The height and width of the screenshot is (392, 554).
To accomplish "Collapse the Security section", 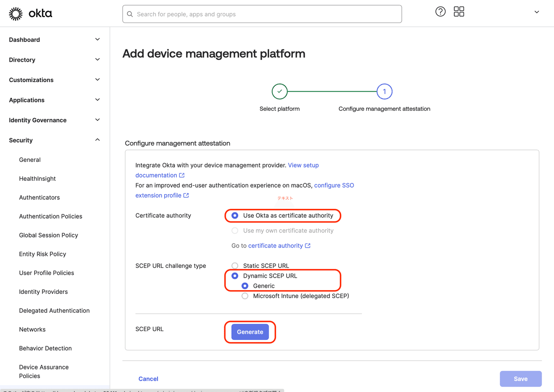I will [54, 140].
